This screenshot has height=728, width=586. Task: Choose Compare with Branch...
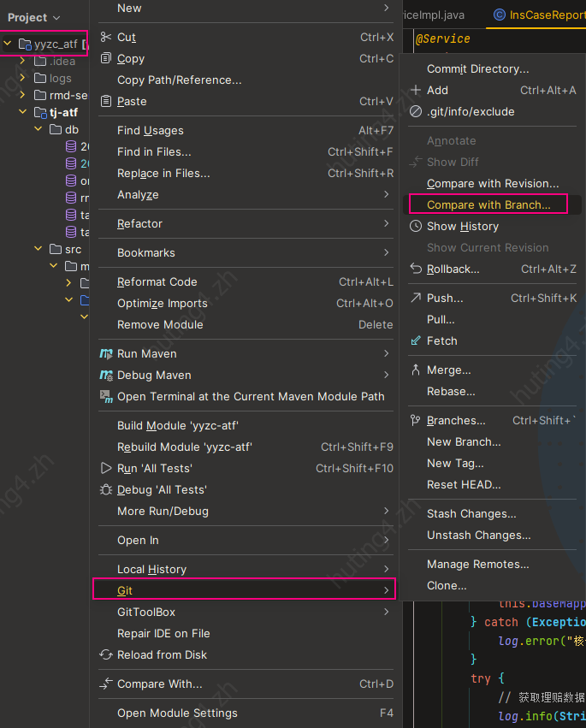coord(492,204)
